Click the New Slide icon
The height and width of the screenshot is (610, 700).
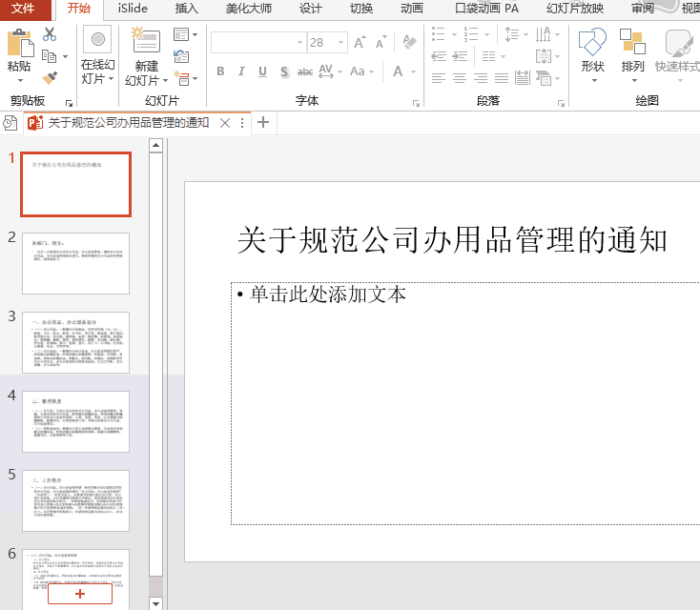click(146, 40)
